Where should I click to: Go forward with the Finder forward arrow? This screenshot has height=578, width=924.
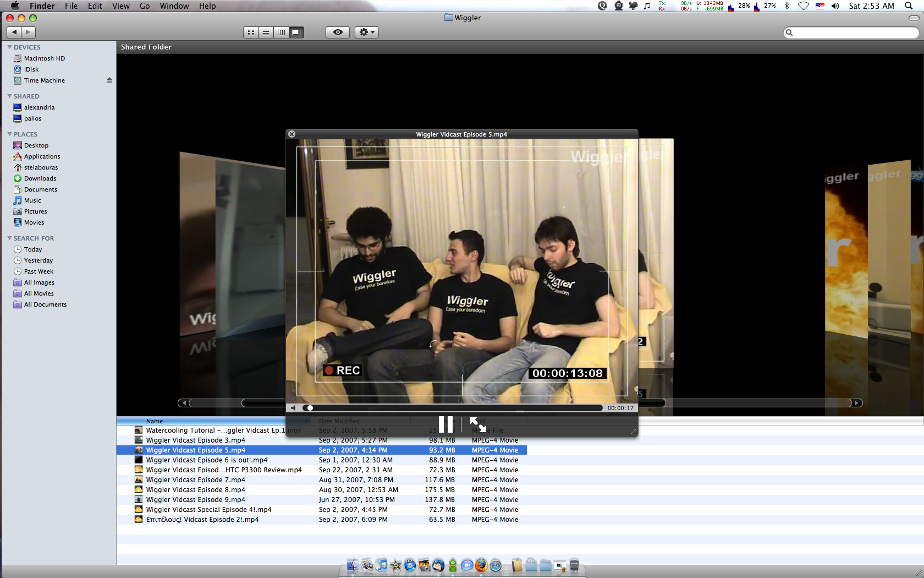point(29,32)
